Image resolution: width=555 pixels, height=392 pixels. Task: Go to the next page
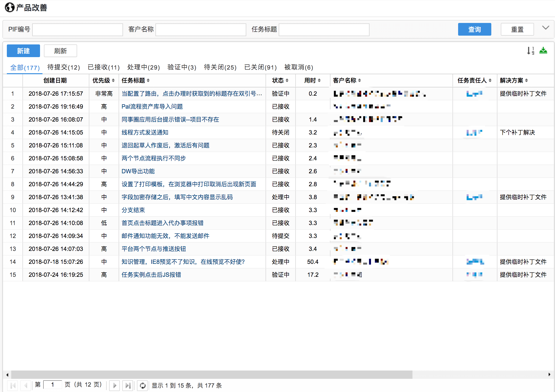click(x=114, y=385)
